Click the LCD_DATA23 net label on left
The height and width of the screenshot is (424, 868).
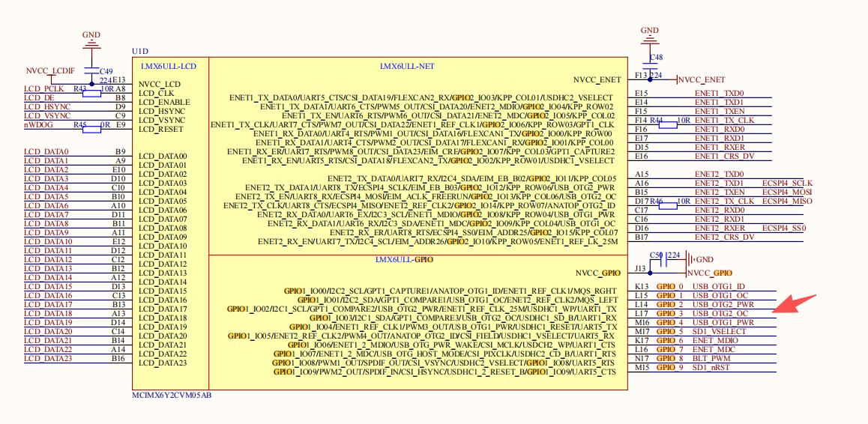(x=48, y=358)
